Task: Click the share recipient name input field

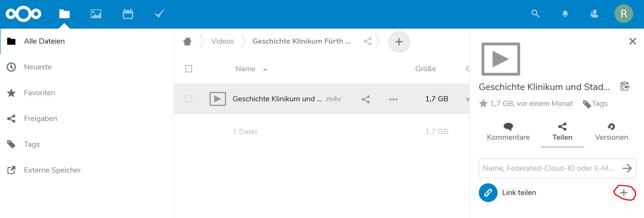Action: click(548, 168)
